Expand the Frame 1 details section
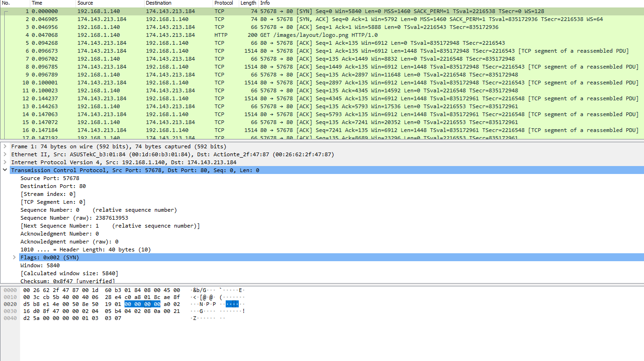This screenshot has height=361, width=644. (x=5, y=146)
